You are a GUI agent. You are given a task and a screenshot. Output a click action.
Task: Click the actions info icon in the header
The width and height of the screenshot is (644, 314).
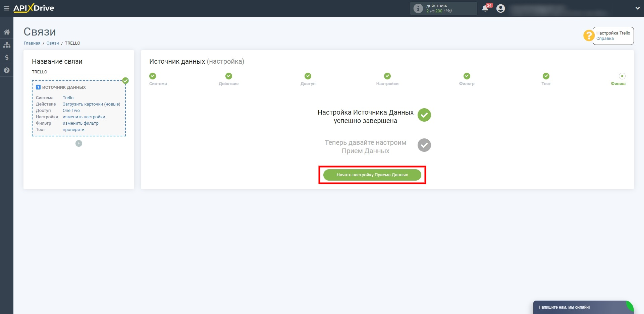(418, 8)
